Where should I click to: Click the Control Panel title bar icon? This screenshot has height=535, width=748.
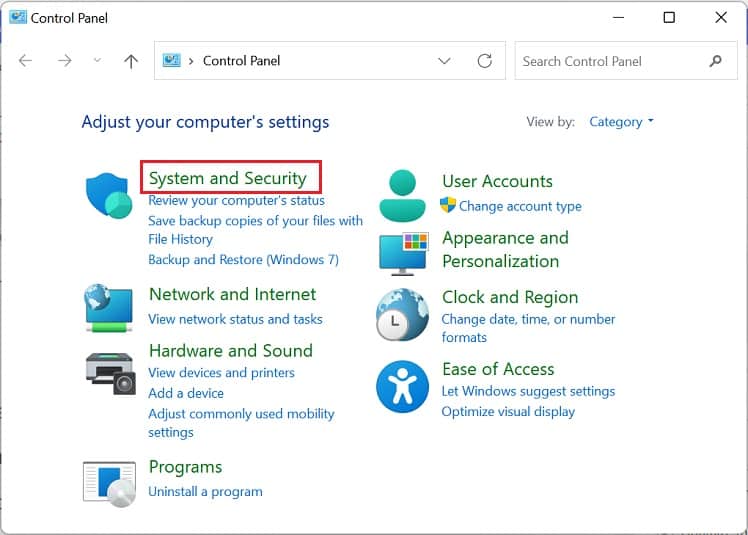18,18
